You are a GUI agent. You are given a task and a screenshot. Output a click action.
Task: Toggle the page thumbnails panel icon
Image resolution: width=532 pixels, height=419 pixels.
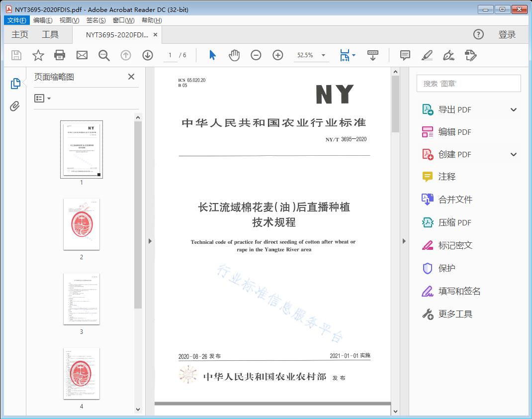pyautogui.click(x=15, y=84)
